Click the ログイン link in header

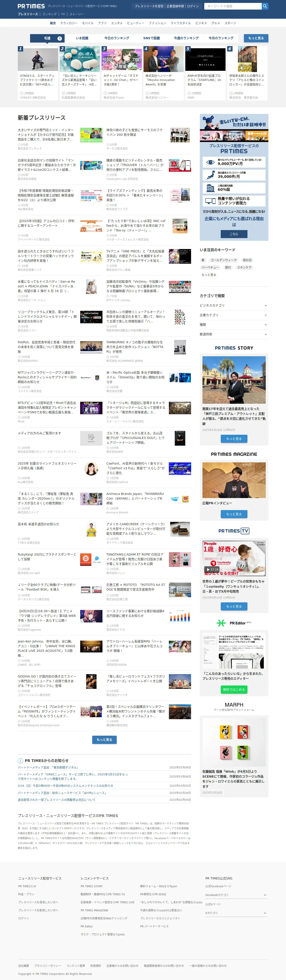coord(193,6)
